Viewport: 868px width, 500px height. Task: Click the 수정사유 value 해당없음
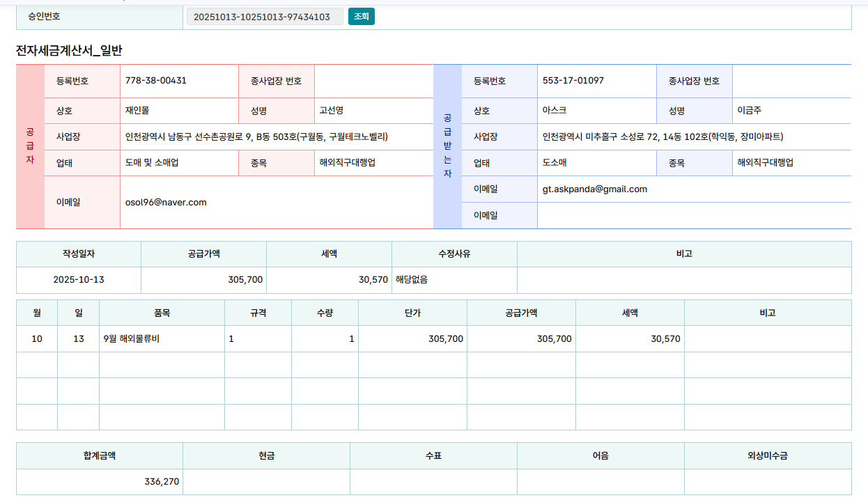click(411, 280)
